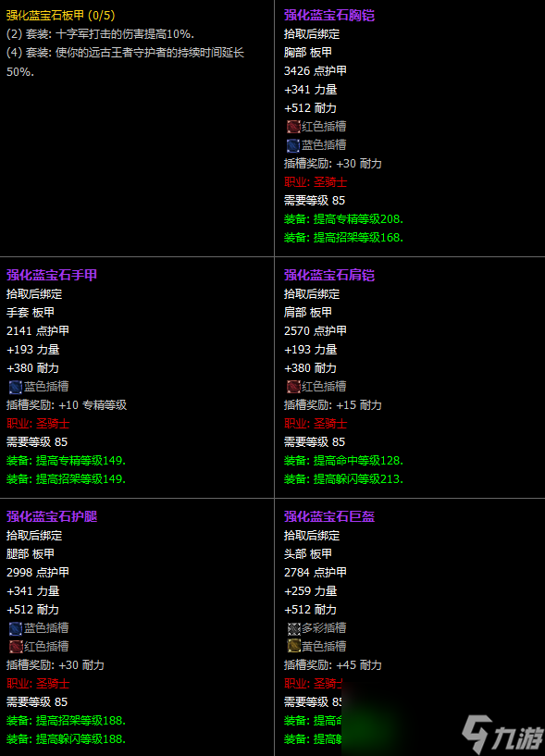Select 插槽奖励: +15 耐力
Screen dimensions: 545x756
point(333,405)
